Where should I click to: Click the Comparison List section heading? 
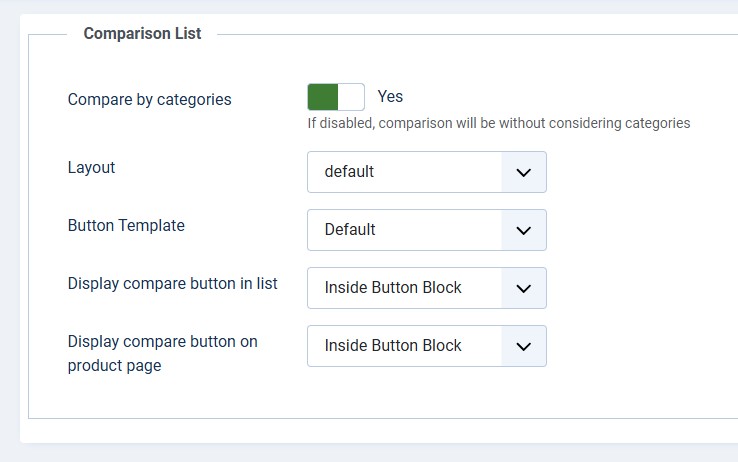[x=142, y=34]
